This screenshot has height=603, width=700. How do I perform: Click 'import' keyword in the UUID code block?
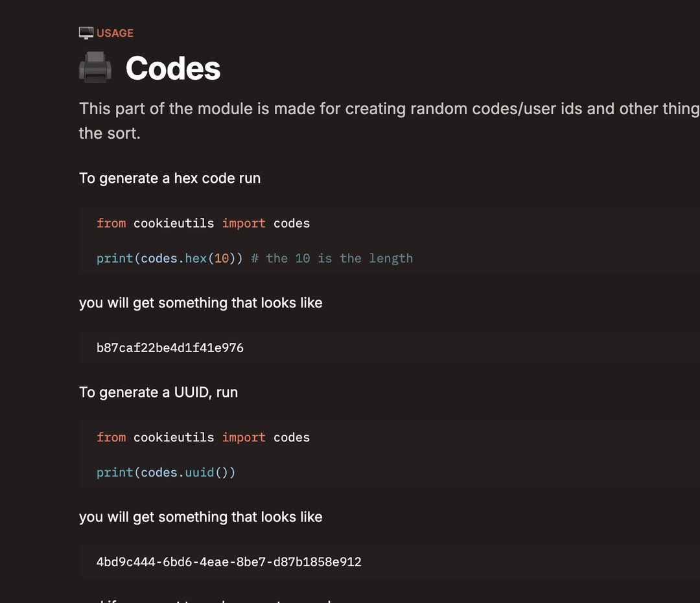click(244, 437)
